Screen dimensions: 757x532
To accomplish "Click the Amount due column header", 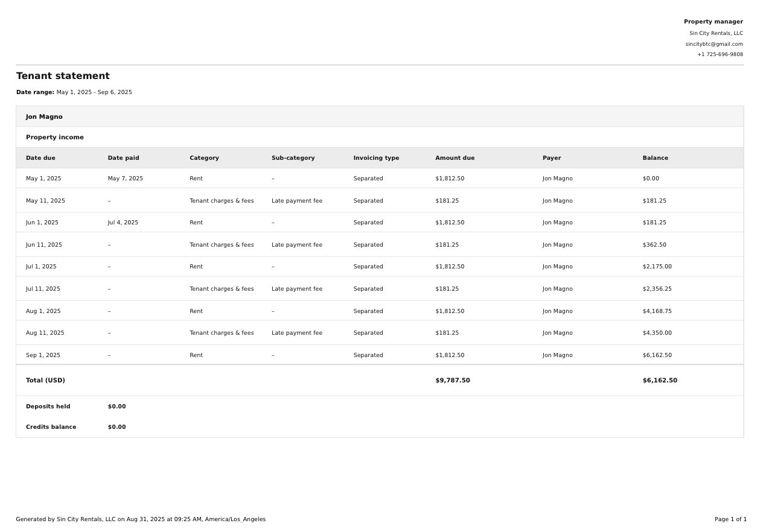I will point(455,158).
